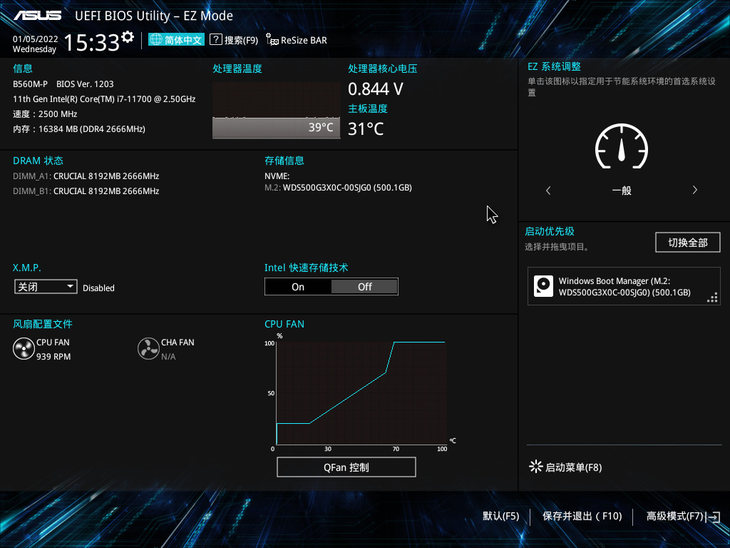This screenshot has height=548, width=730.
Task: Go to previous EZ tuning mode
Action: tap(548, 190)
